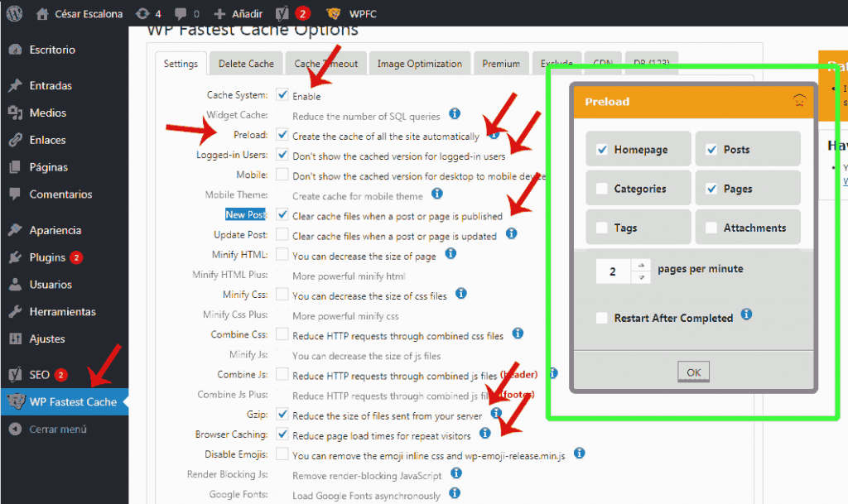
Task: Increase pages per minute with up arrow
Action: (x=641, y=265)
